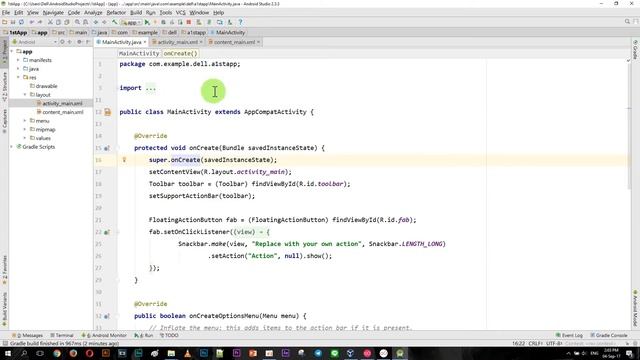Click the Paste toolbar icon

(67, 22)
